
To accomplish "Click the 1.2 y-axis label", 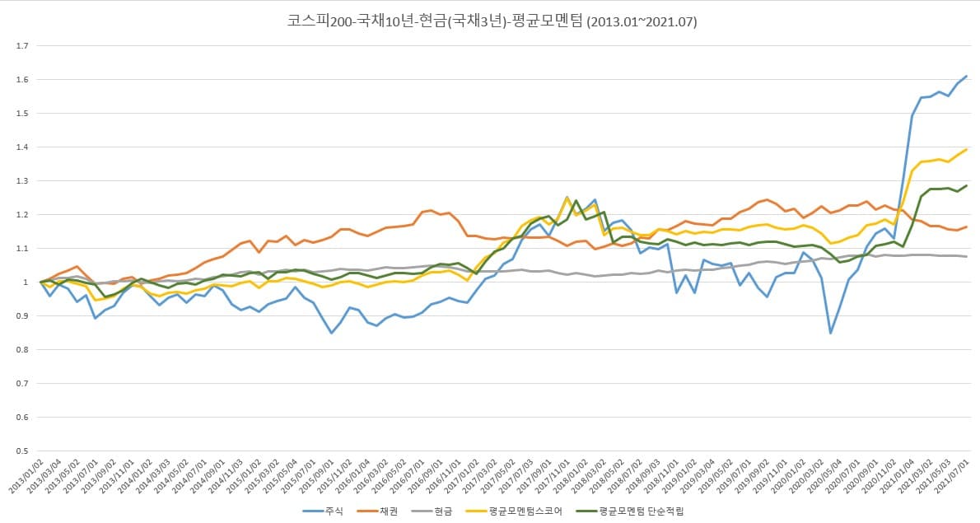I will [x=22, y=214].
